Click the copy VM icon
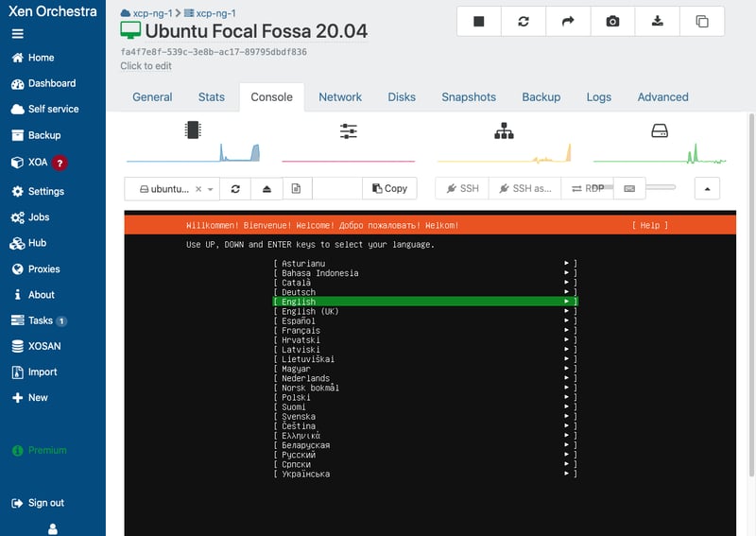Screen dimensions: 756x536 click(x=701, y=21)
